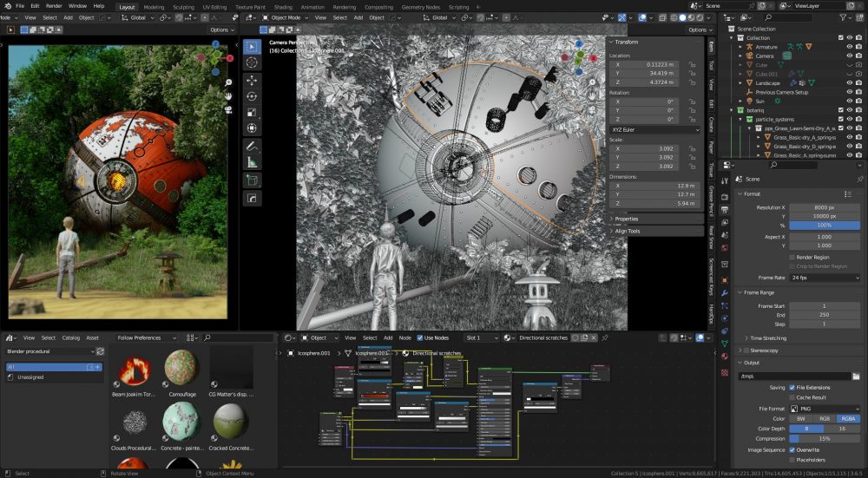Select the Select Box tool in viewport toolbar
Screen dimensions: 868x478
pos(252,47)
